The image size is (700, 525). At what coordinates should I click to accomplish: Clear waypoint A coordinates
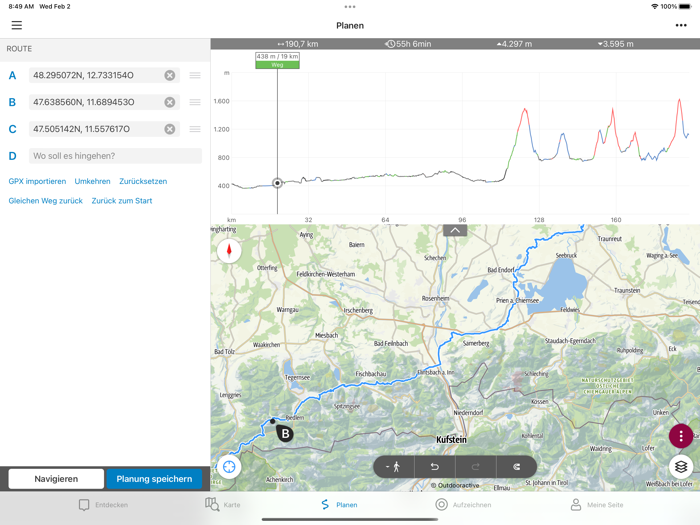click(170, 75)
